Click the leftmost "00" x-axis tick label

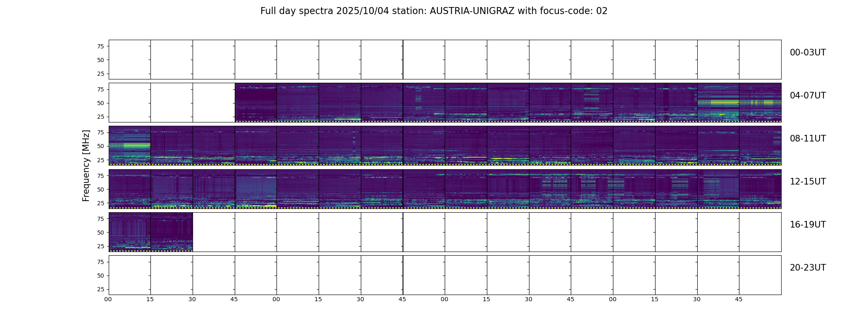point(108,299)
